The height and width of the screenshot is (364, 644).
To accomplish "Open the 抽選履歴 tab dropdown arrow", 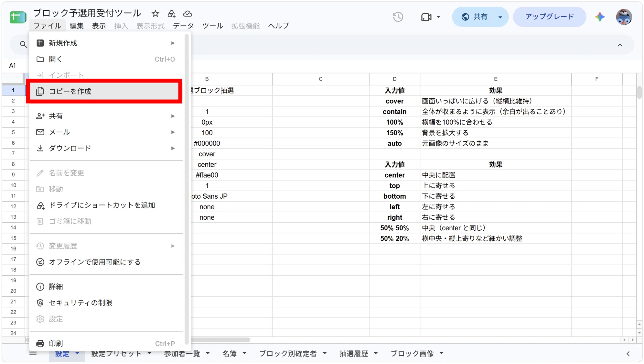I will [376, 353].
